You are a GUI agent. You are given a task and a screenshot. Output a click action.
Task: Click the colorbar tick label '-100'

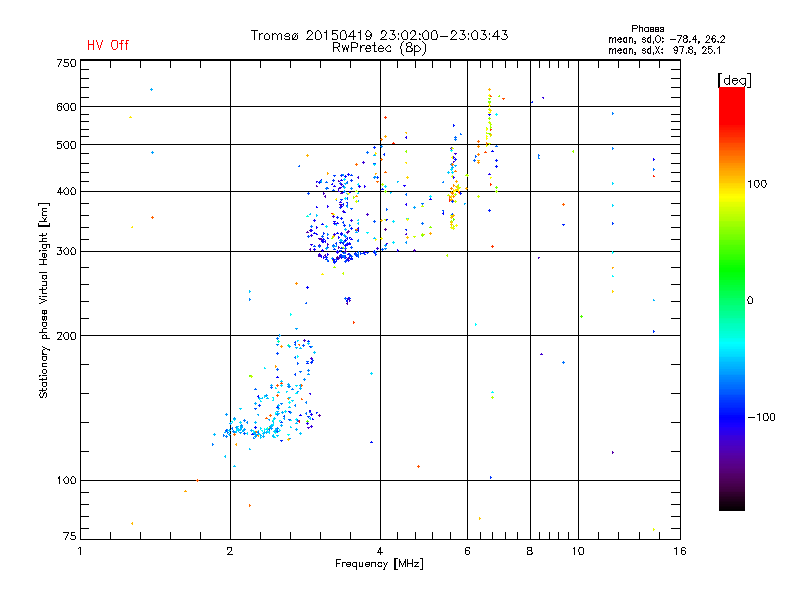point(762,417)
